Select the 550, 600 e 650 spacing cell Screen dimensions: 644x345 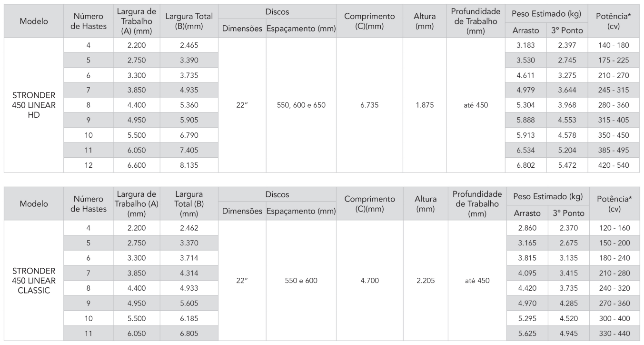pos(301,105)
